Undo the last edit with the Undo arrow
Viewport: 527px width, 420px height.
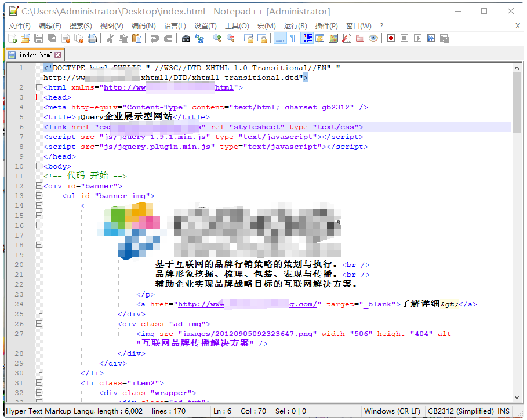point(154,38)
